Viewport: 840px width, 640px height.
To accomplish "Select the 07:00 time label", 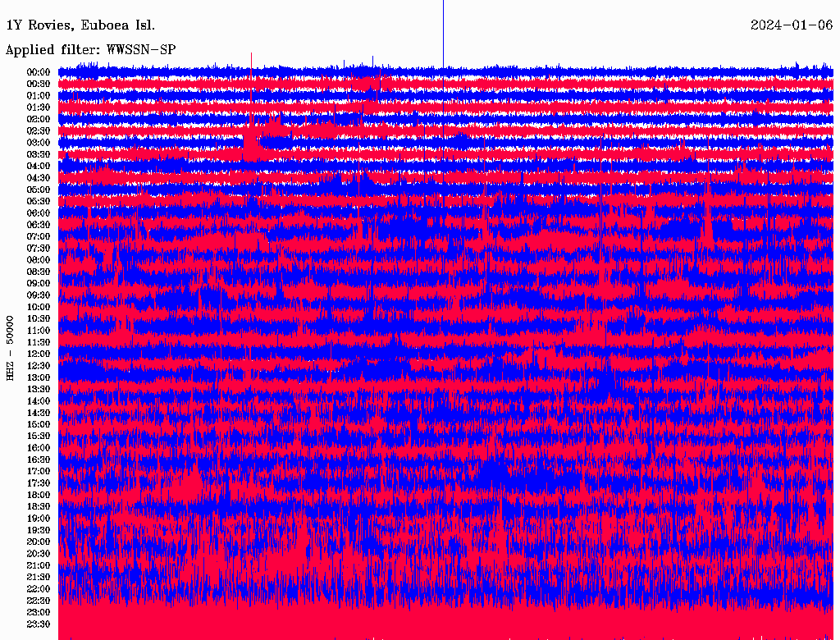I will [39, 237].
